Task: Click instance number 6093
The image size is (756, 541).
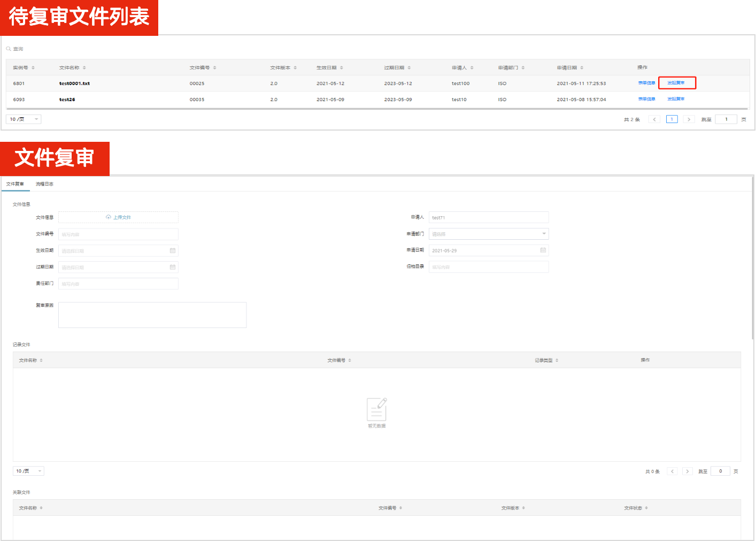Action: [x=19, y=100]
